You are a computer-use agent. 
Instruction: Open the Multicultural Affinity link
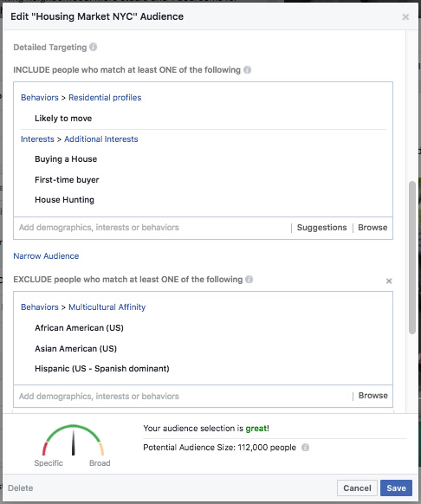tap(107, 307)
